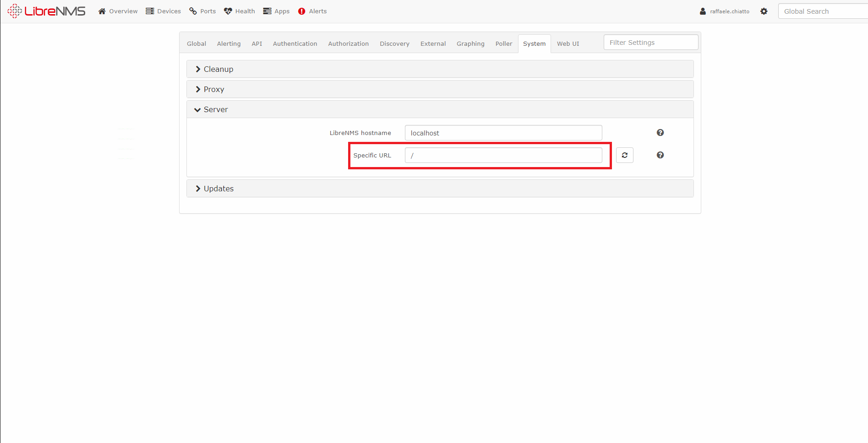Open the raffaele.chiatto user menu

tap(725, 11)
